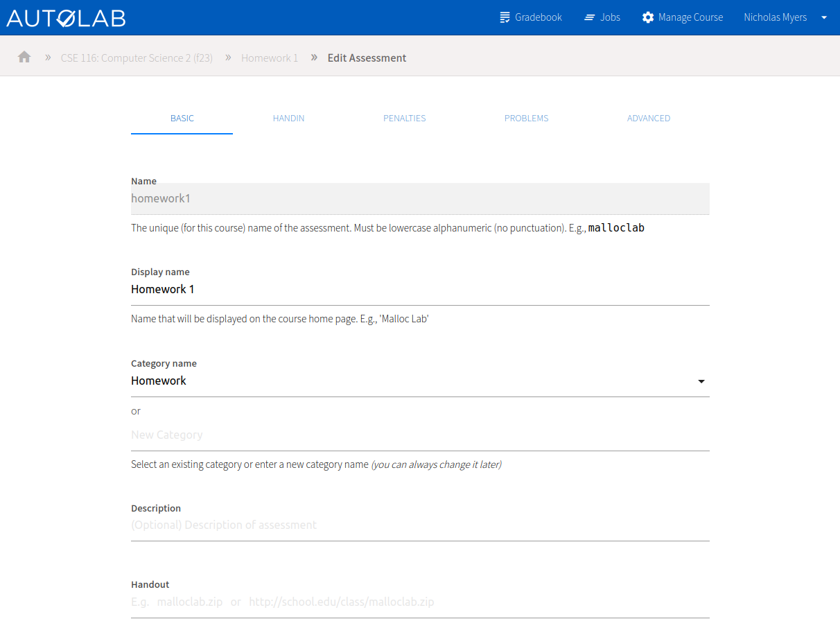Focus the New Category input

(x=420, y=435)
